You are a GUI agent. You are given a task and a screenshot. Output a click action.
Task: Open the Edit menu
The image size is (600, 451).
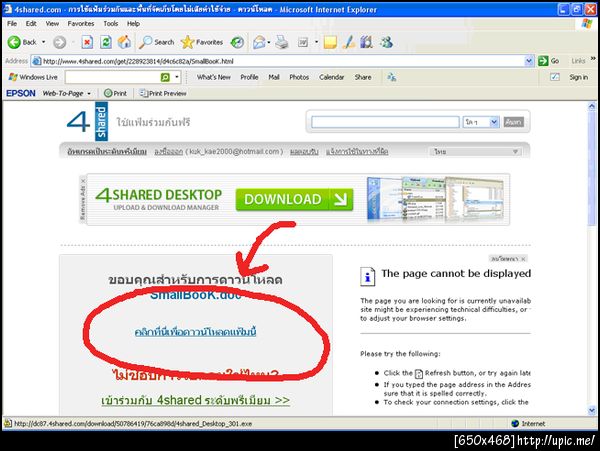pyautogui.click(x=31, y=24)
